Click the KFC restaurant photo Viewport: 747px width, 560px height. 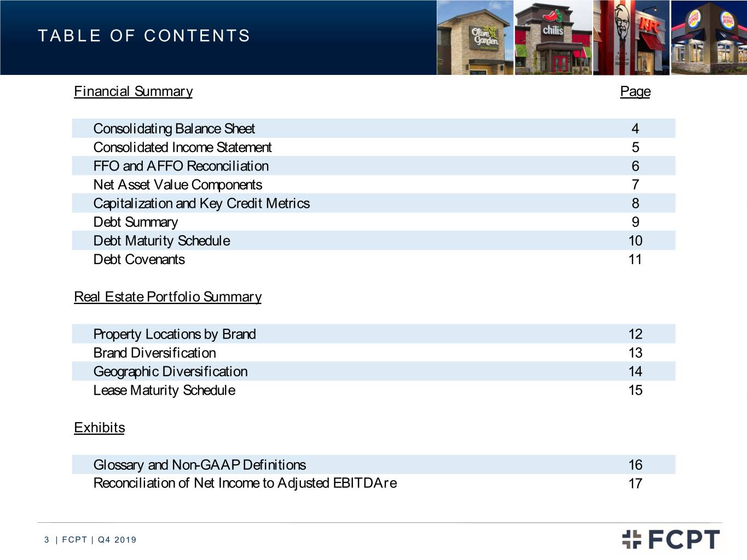[632, 38]
